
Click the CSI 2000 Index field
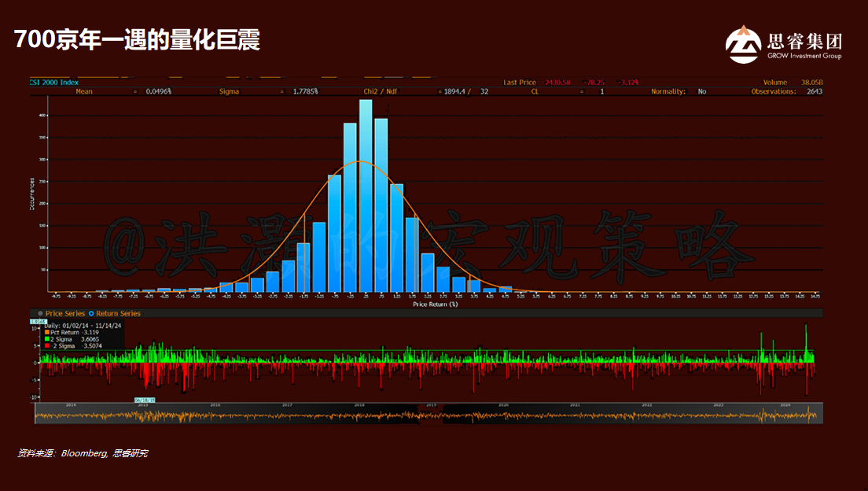(54, 82)
